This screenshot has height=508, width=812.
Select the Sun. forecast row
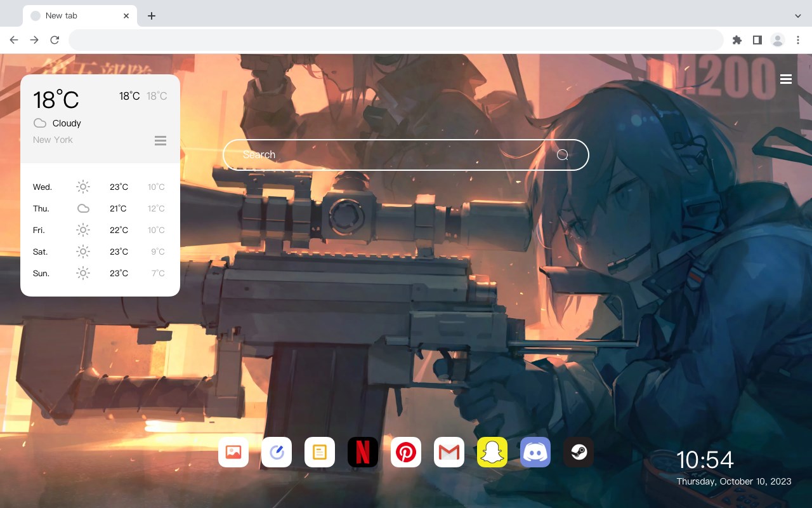[100, 273]
